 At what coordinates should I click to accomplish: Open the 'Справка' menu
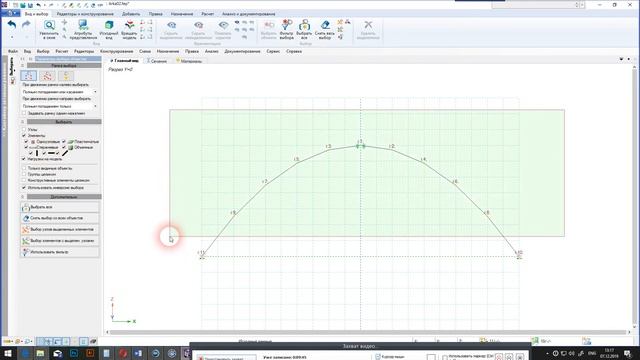click(294, 51)
